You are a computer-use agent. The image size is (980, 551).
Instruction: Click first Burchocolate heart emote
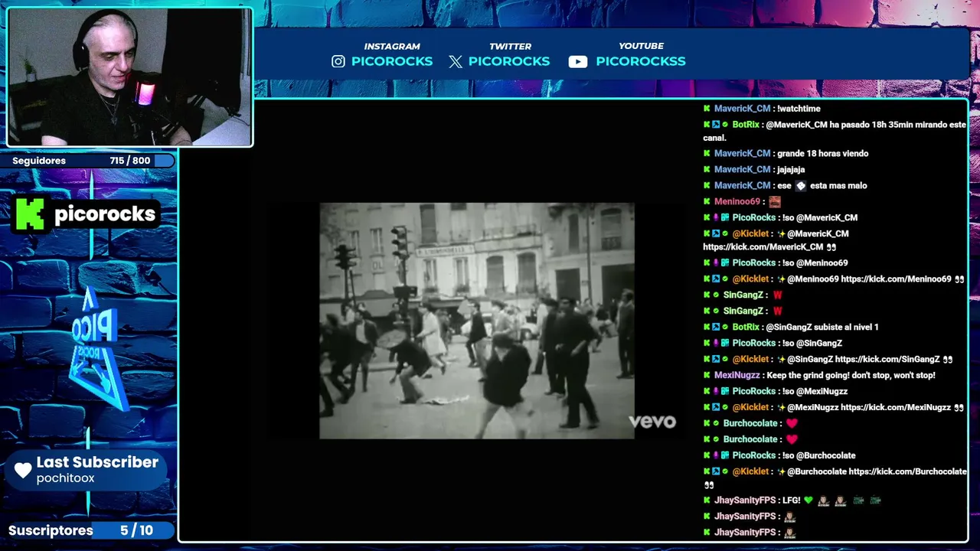pos(792,423)
